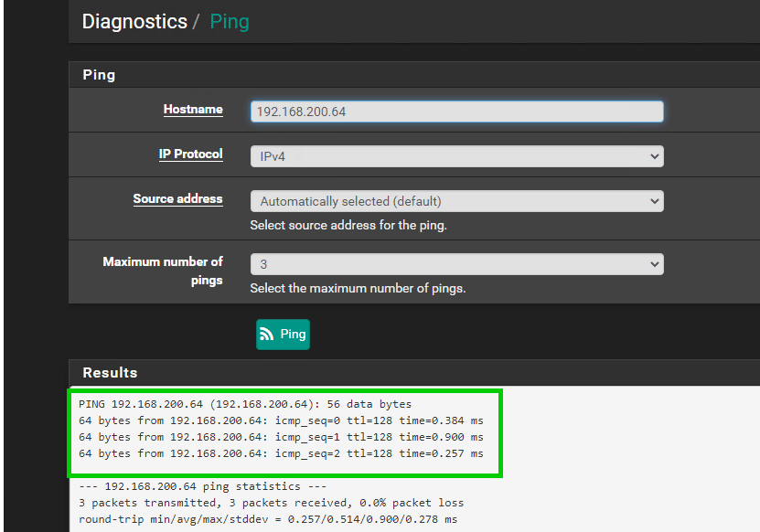Click the Results panel heading
The height and width of the screenshot is (532, 760).
(x=110, y=373)
